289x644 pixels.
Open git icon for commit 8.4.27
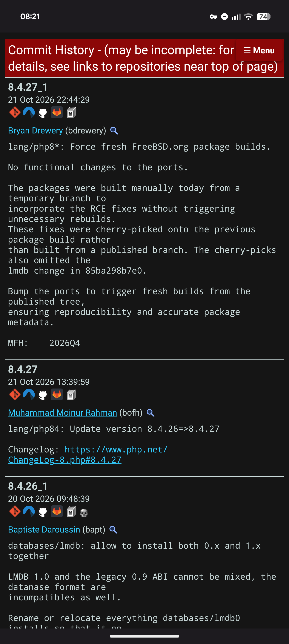tap(15, 395)
